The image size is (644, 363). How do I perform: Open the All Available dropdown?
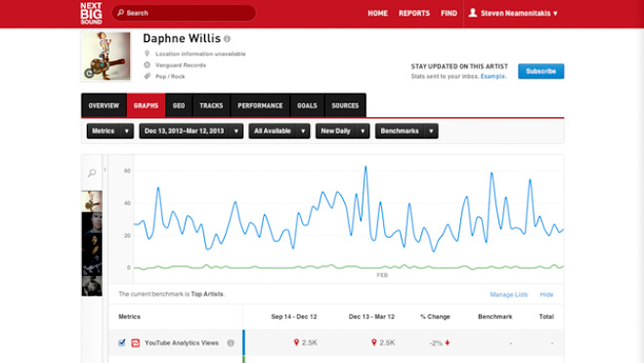point(279,131)
